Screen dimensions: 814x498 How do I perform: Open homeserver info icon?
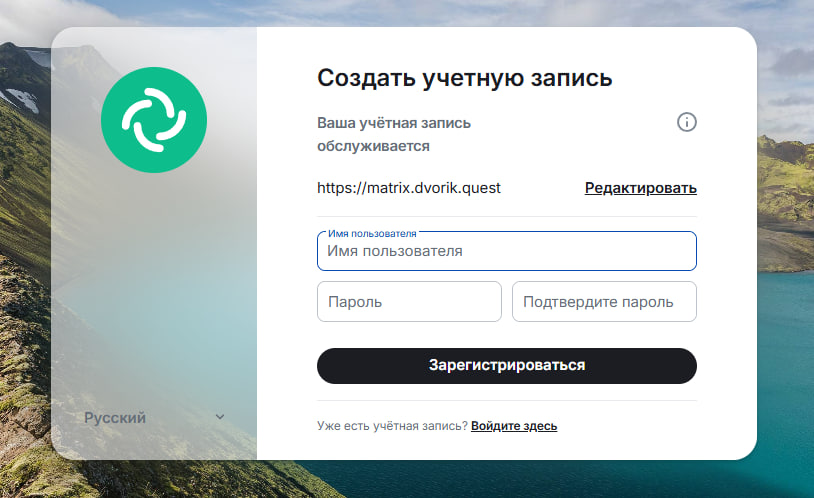click(686, 123)
